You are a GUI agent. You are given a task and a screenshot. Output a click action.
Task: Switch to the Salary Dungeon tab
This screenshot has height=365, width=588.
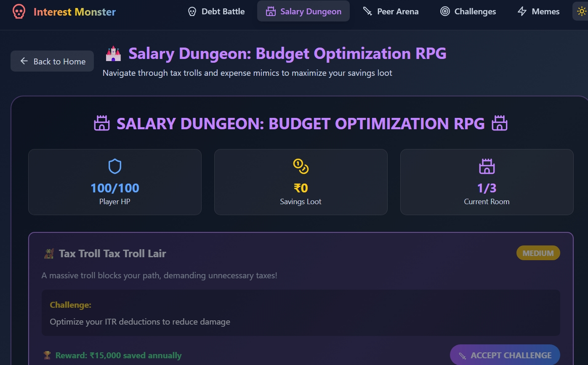tap(303, 11)
